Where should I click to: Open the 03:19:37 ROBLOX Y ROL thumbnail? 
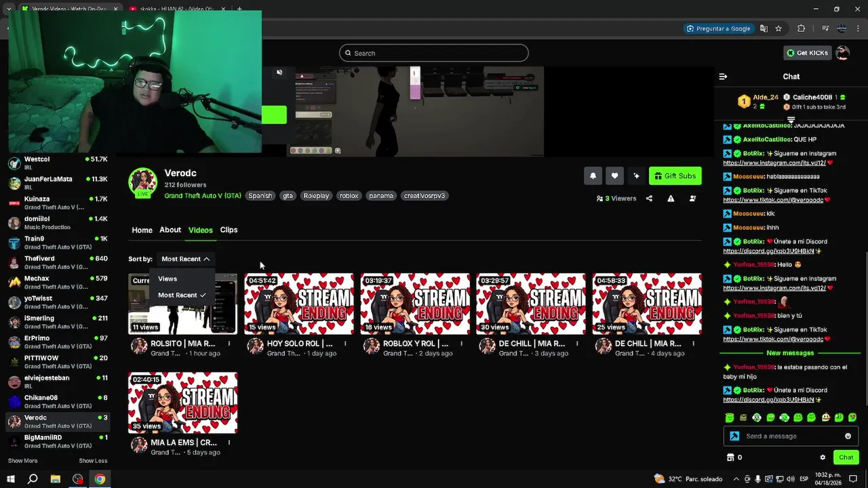[415, 304]
